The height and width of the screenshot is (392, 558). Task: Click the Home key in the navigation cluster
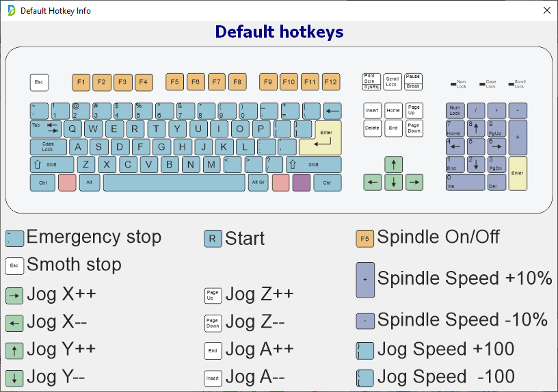pos(393,111)
